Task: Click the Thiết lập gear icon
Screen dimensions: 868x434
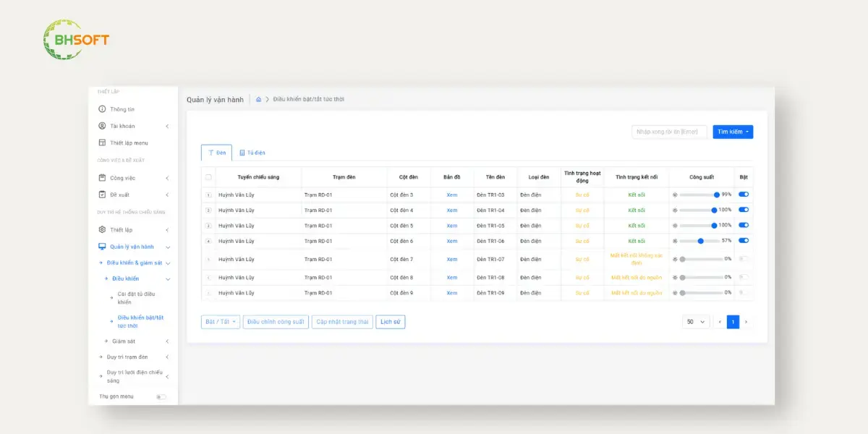Action: tap(102, 229)
